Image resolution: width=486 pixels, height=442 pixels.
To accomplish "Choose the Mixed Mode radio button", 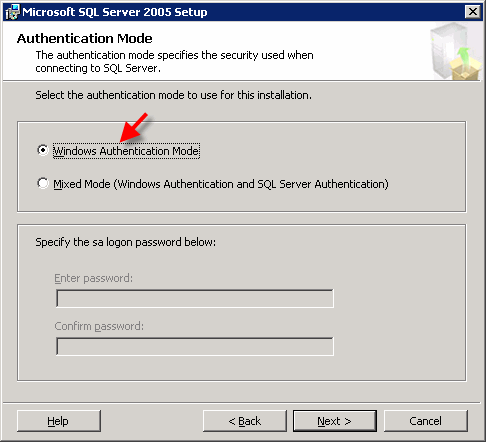I will pos(43,183).
